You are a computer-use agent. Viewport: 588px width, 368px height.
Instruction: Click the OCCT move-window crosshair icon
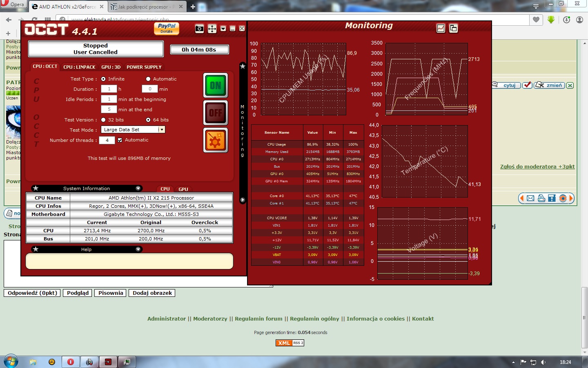tap(212, 29)
